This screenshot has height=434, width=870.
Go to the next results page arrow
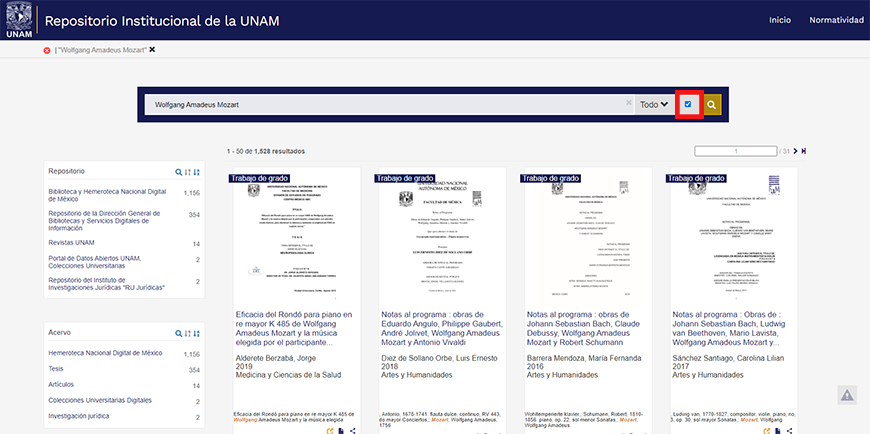796,151
